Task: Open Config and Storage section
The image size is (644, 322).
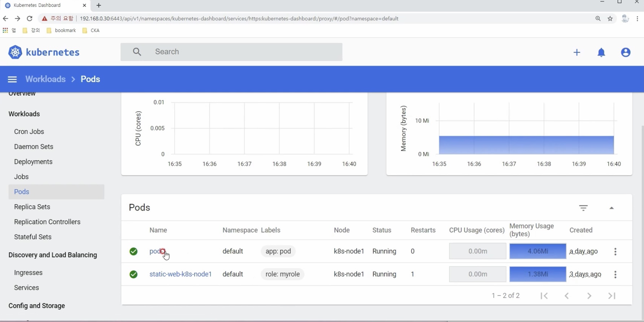Action: click(x=37, y=306)
